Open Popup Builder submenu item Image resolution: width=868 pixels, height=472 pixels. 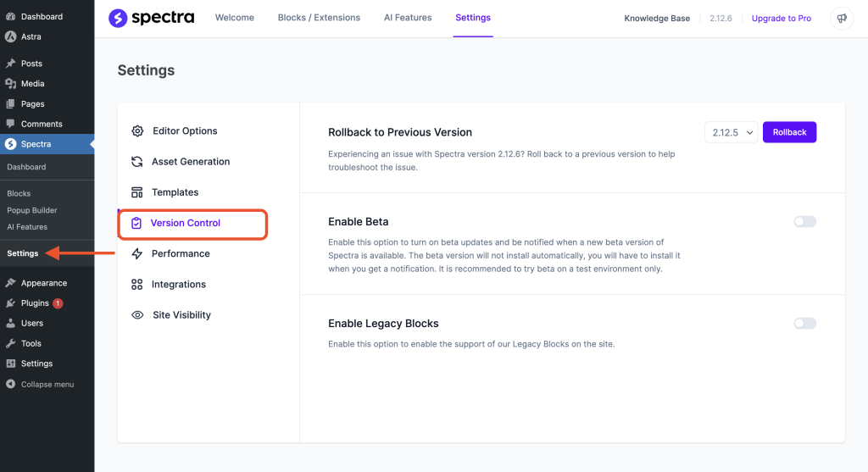[32, 210]
